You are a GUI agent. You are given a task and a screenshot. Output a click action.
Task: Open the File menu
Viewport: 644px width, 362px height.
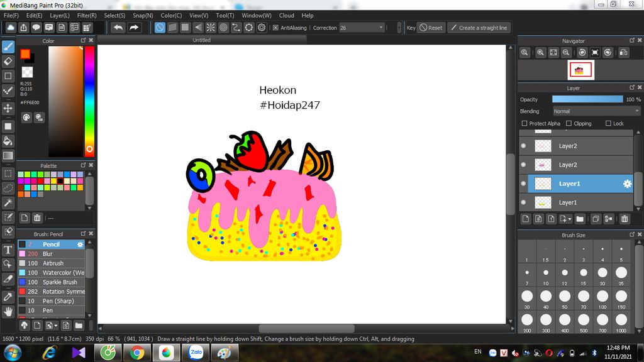pyautogui.click(x=11, y=16)
